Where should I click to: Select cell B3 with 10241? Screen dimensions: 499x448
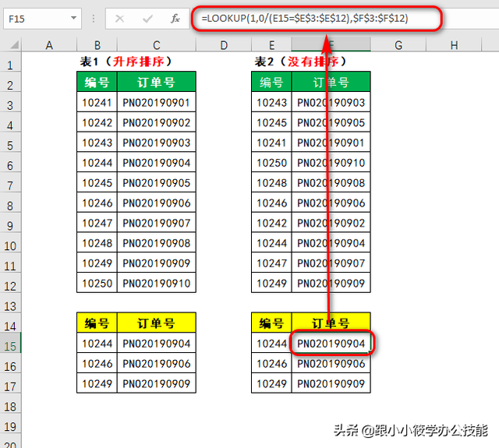coord(97,102)
